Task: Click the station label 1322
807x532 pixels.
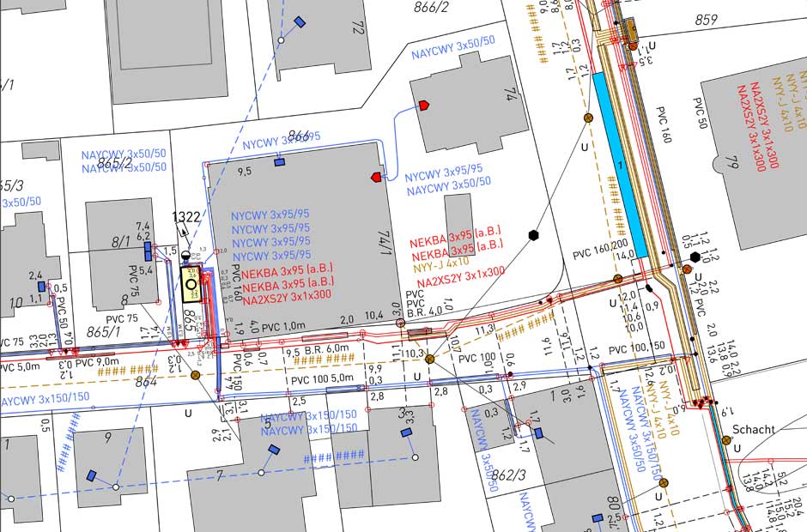Action: click(185, 217)
